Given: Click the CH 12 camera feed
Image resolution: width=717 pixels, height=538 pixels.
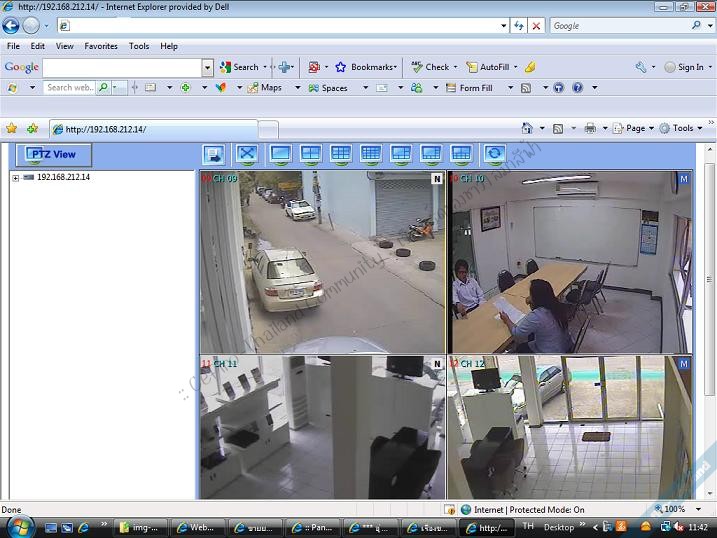Looking at the screenshot, I should coord(570,430).
